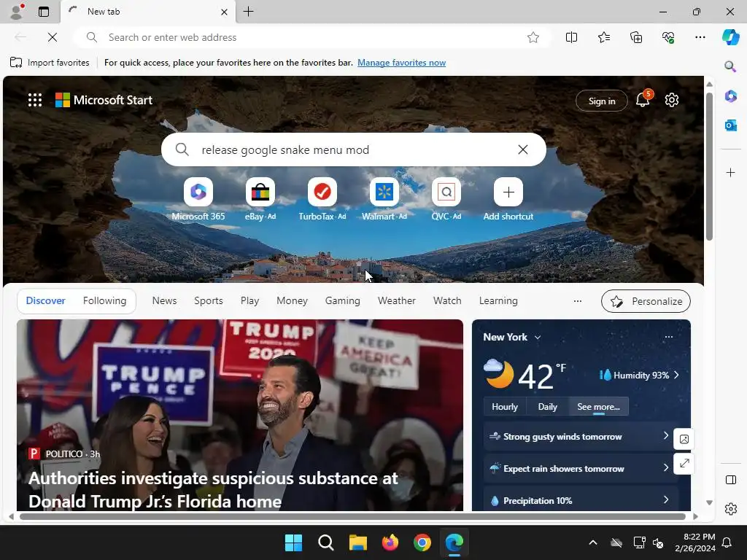The height and width of the screenshot is (560, 747).
Task: Click Import favorites
Action: (50, 63)
